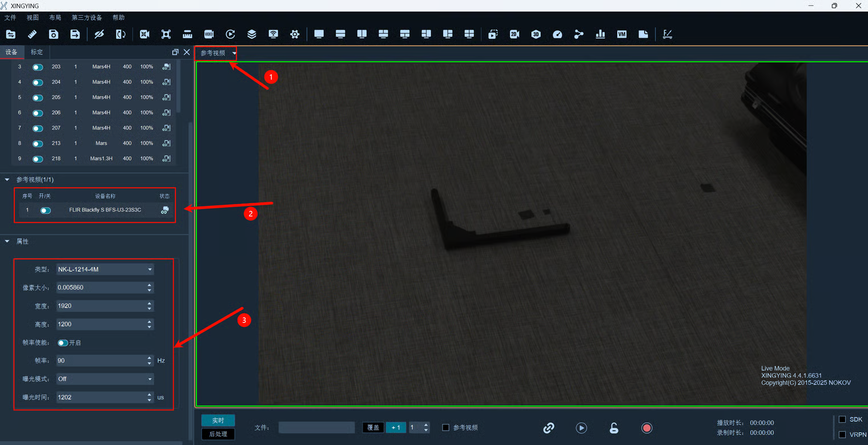Enable the SDK checkbox
This screenshot has height=445, width=868.
click(x=842, y=419)
